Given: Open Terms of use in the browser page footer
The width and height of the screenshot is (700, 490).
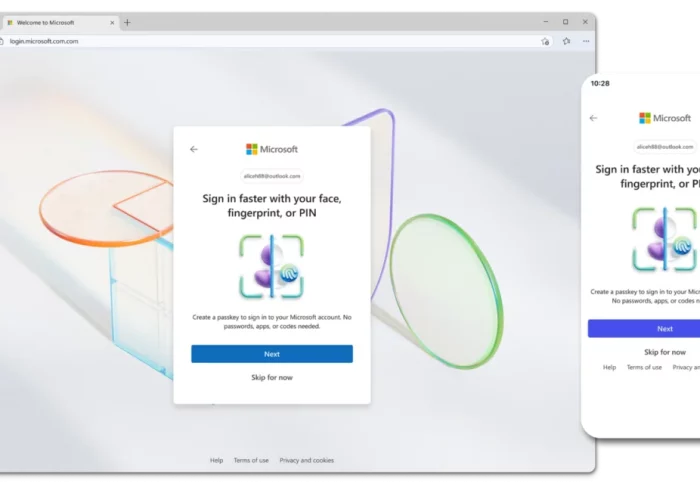Looking at the screenshot, I should coord(251,460).
